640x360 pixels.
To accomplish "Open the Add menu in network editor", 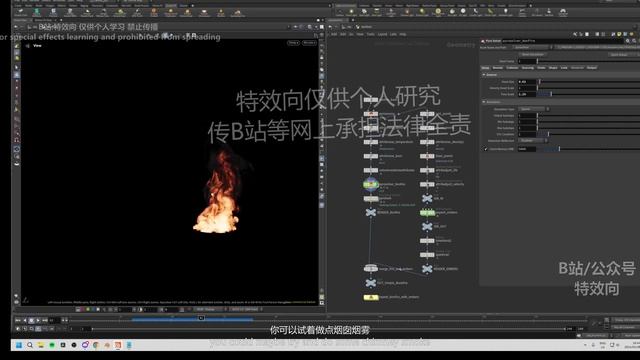I will 334,34.
